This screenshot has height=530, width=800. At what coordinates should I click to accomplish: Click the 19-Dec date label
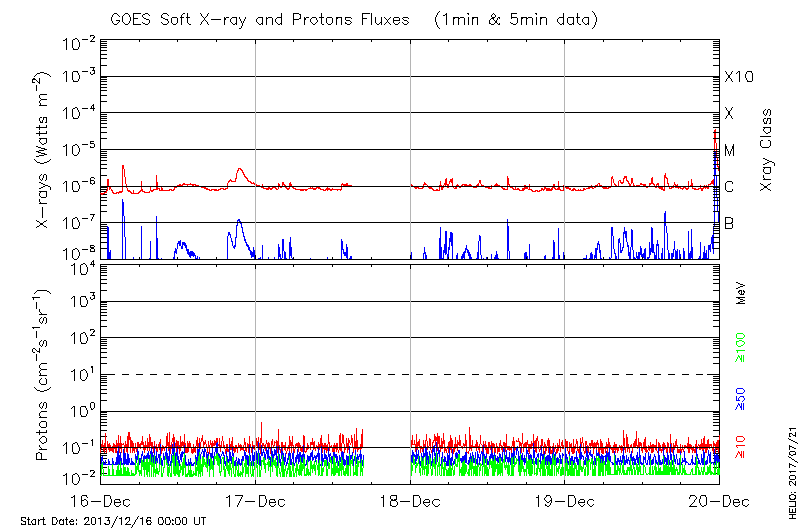[x=565, y=501]
